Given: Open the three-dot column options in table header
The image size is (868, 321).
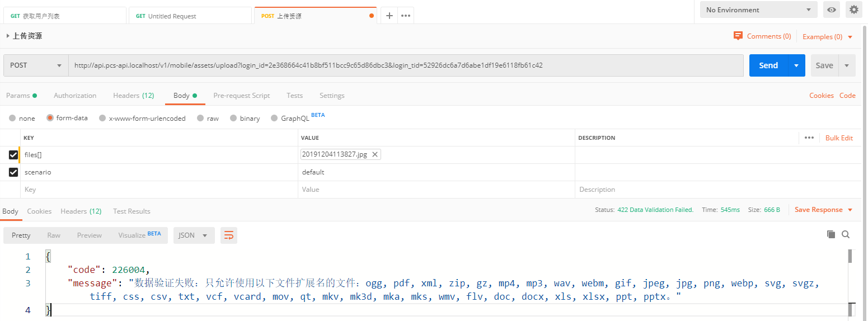Looking at the screenshot, I should click(809, 138).
